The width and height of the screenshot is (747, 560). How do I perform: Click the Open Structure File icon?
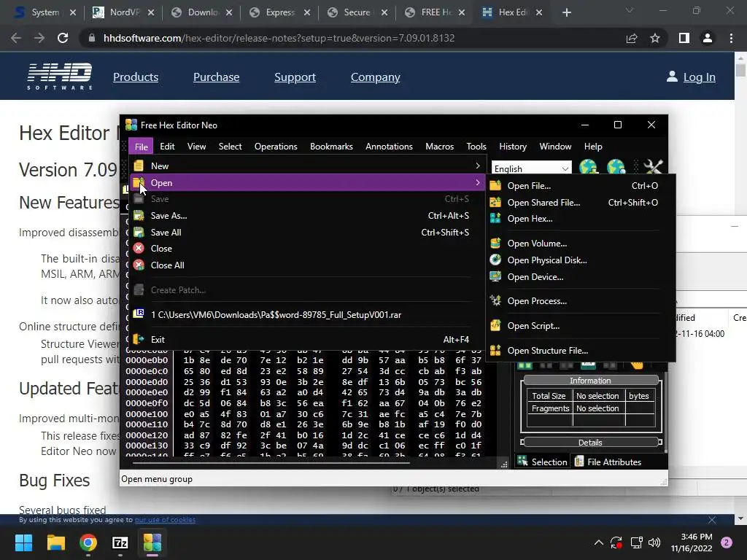point(495,351)
